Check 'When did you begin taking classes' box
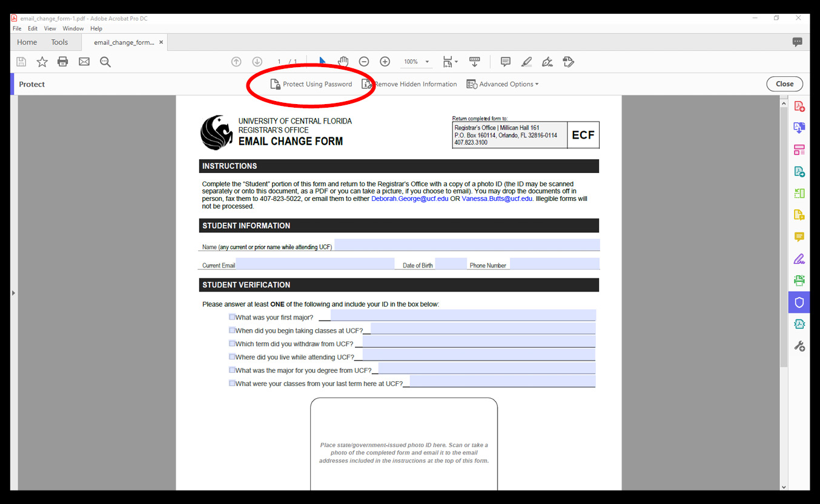Viewport: 820px width, 504px height. [232, 330]
